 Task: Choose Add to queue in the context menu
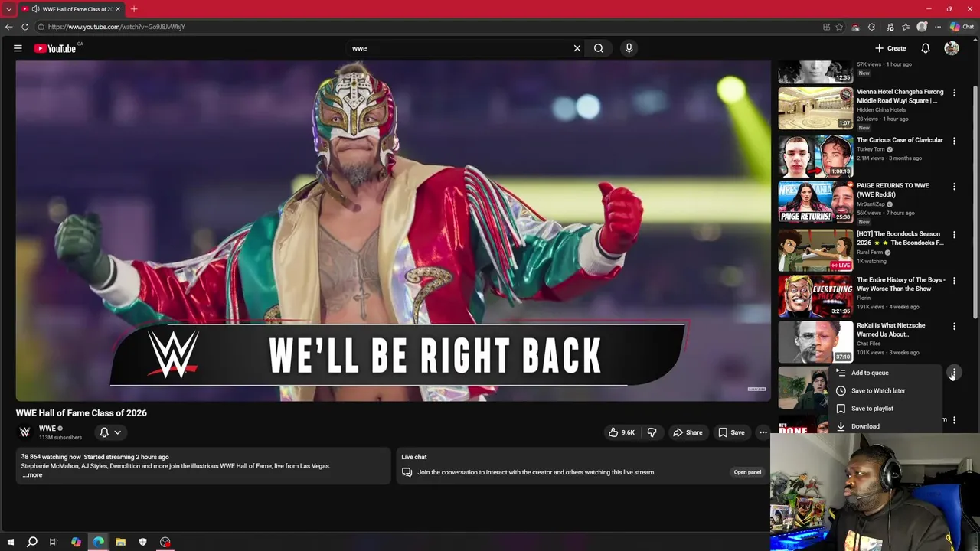(885, 373)
